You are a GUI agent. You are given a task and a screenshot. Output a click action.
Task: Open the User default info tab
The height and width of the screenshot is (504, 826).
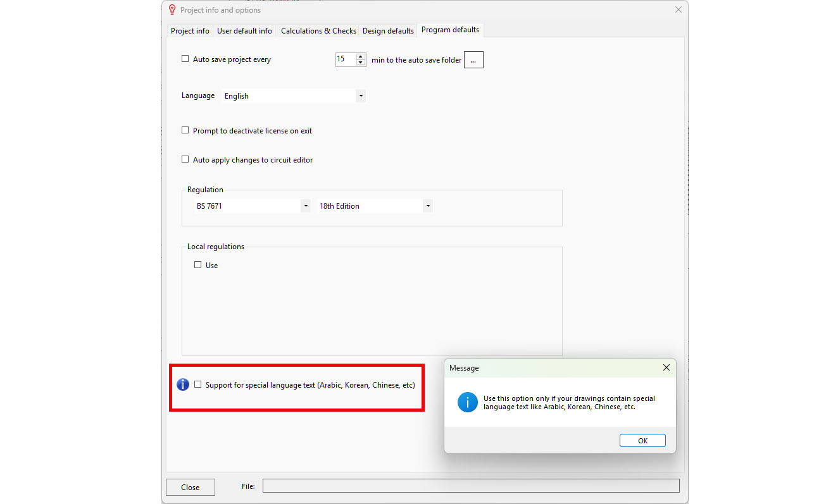pyautogui.click(x=244, y=31)
